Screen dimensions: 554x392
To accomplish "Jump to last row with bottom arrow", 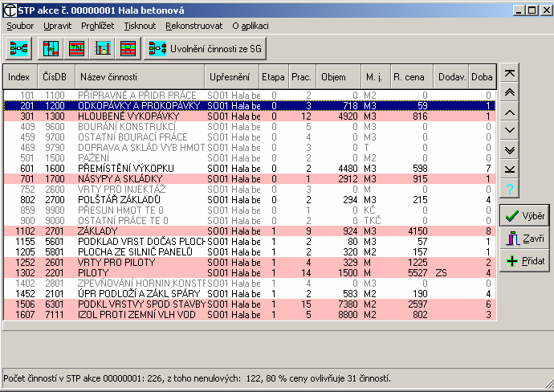I will 509,169.
